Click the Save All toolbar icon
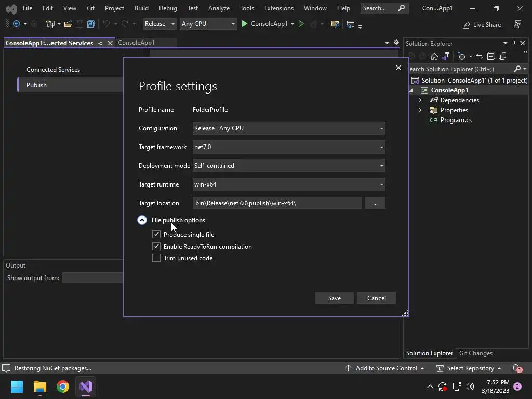Viewport: 532px width, 399px height. click(90, 24)
